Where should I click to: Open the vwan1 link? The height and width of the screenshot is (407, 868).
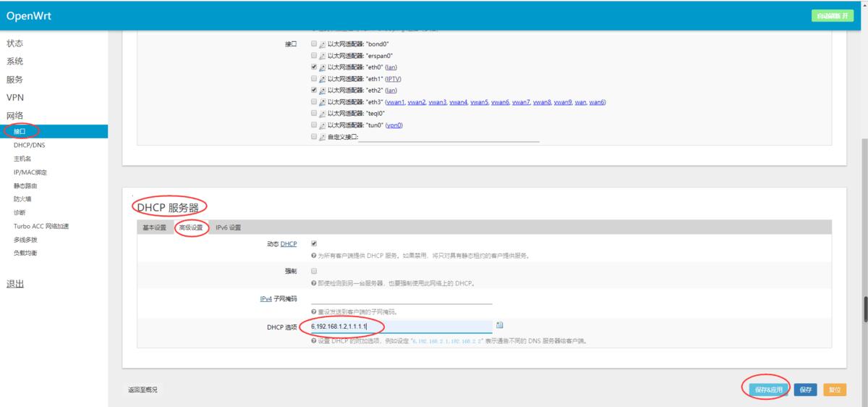tap(396, 102)
